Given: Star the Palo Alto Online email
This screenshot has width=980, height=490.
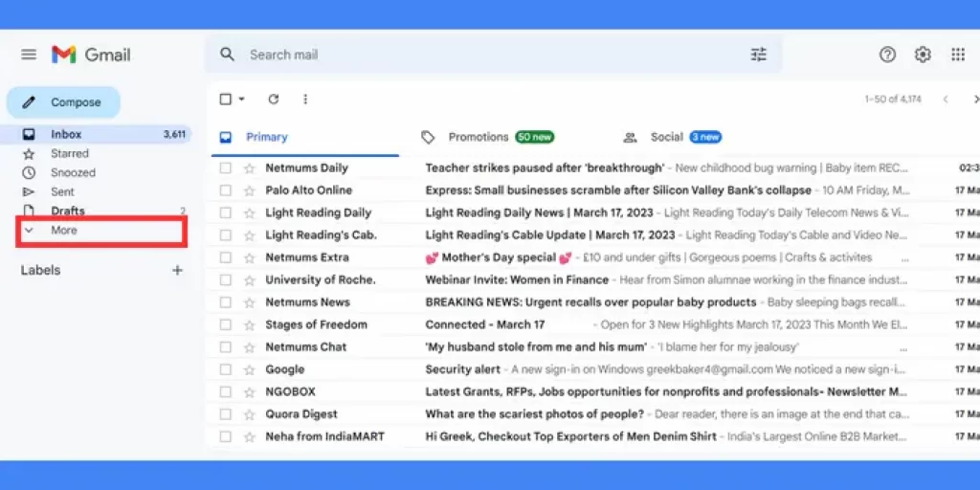Looking at the screenshot, I should 250,190.
